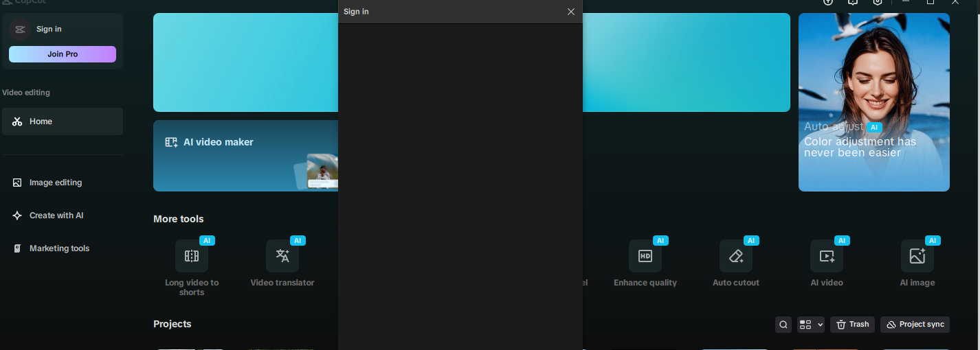
Task: Select the Auto cutout tool
Action: pos(736,263)
